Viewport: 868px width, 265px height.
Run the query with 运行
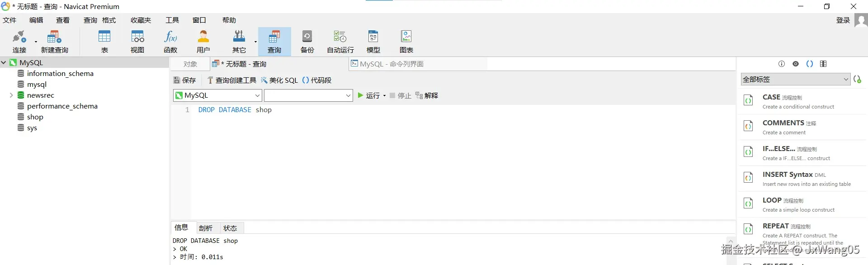(369, 95)
